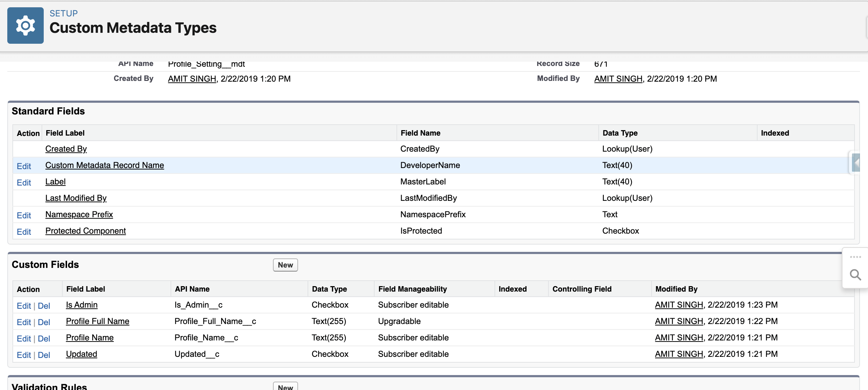This screenshot has height=390, width=868.
Task: Edit the Updated custom field
Action: [x=24, y=355]
